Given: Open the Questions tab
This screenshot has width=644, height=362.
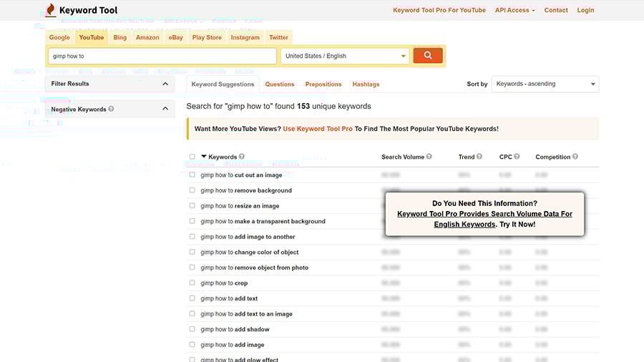Looking at the screenshot, I should (280, 84).
